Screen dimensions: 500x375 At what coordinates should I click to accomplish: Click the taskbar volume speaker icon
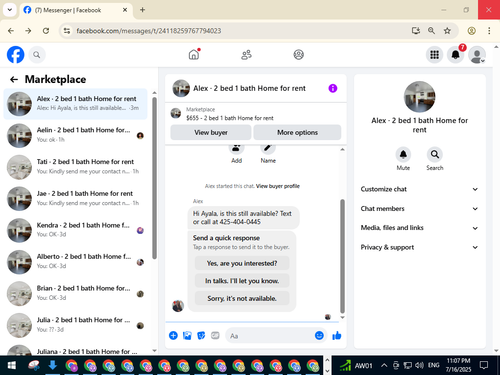pos(419,365)
